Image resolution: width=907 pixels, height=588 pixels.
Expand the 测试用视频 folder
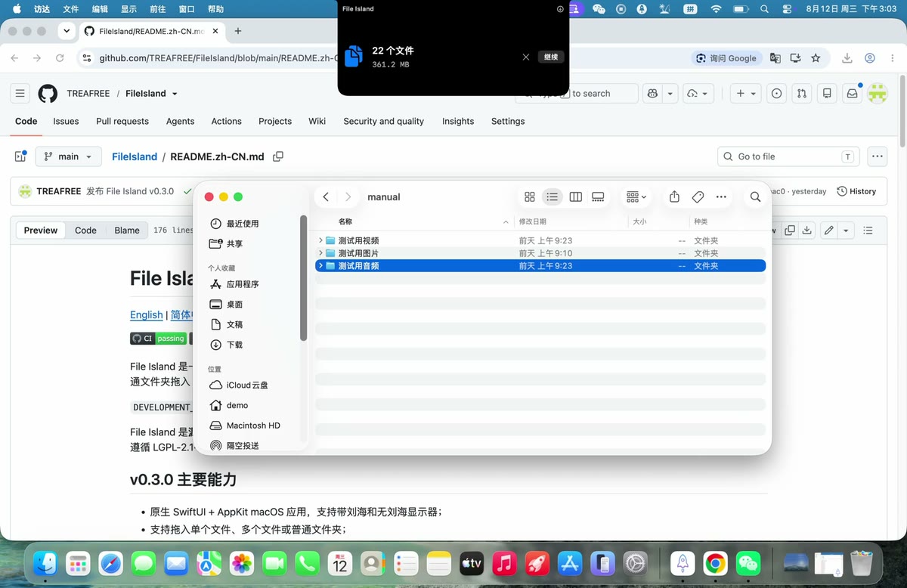320,240
